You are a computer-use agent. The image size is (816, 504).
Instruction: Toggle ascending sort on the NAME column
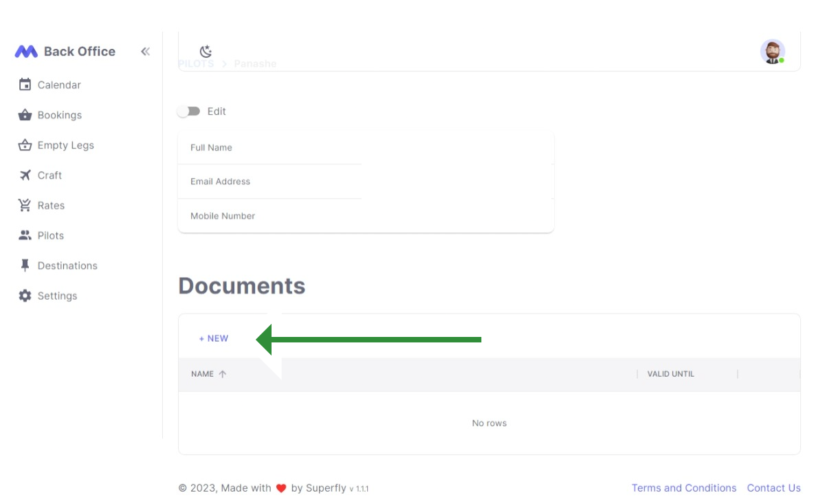tap(223, 374)
